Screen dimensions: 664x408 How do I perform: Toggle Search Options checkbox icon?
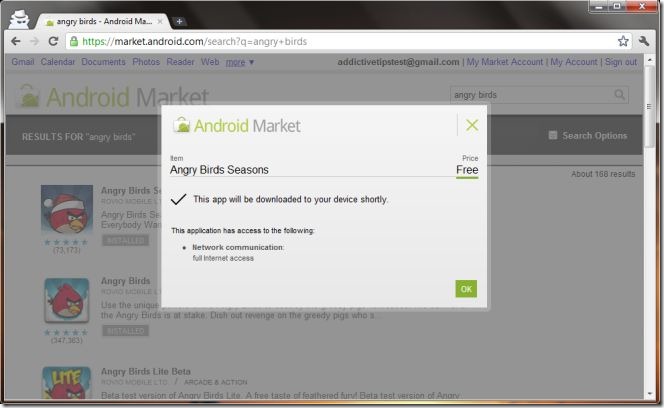553,135
